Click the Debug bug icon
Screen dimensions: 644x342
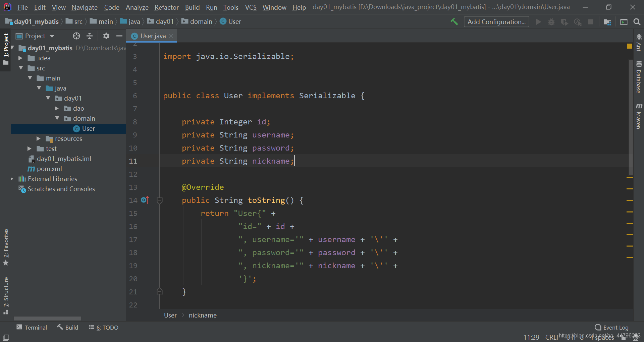[x=551, y=22]
